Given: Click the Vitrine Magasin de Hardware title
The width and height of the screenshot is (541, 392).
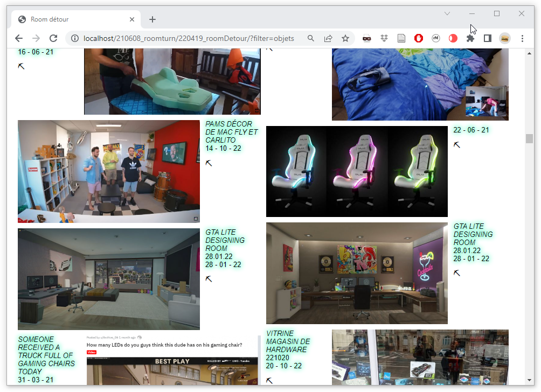Looking at the screenshot, I should point(288,341).
